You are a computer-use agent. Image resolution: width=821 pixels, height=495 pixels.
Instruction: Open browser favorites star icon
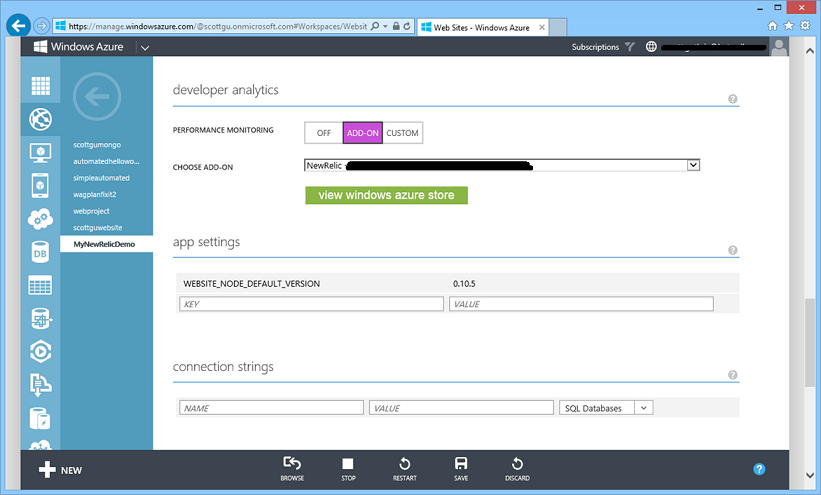[x=789, y=25]
